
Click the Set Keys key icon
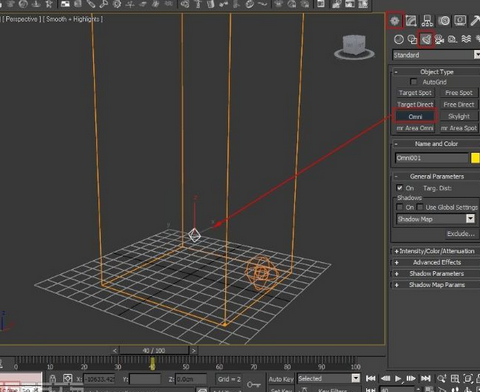click(253, 384)
